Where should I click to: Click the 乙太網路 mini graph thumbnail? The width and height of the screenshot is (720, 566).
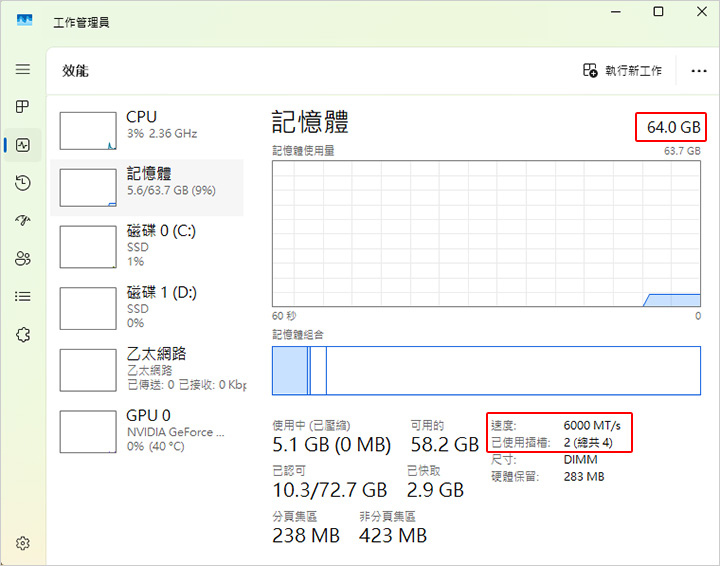tap(88, 370)
